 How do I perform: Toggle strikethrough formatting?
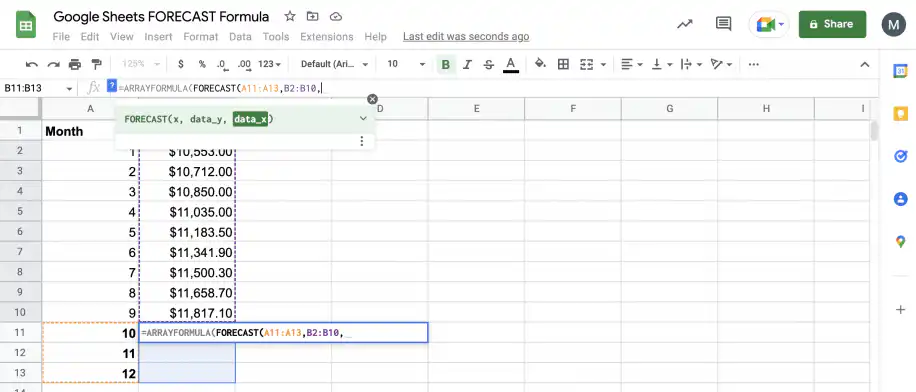click(489, 64)
